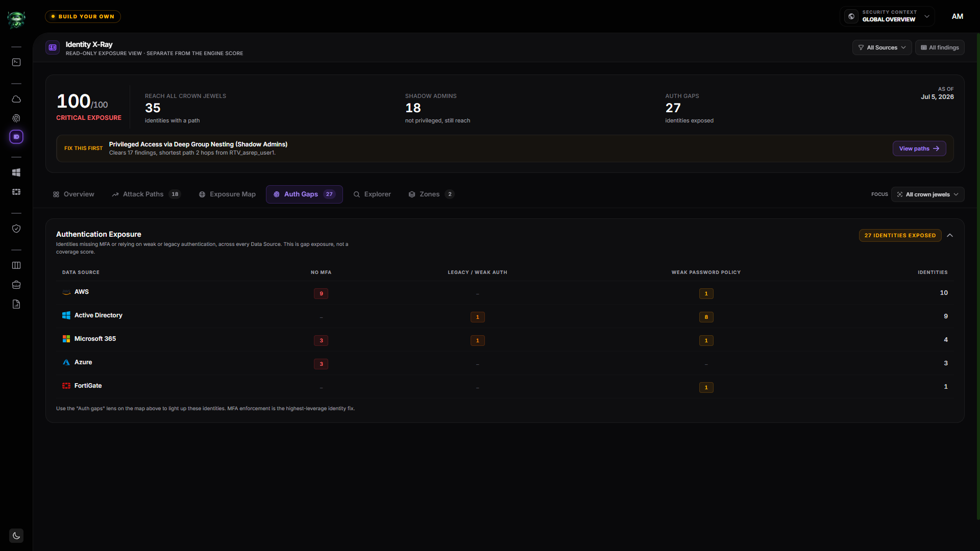Open the terminal icon in the sidebar
980x551 pixels.
pos(16,62)
